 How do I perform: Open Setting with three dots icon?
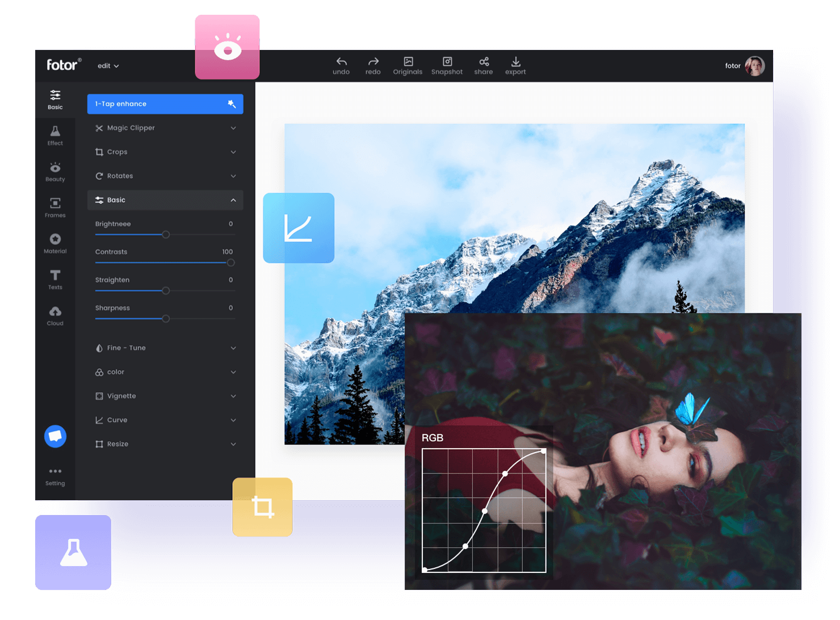(x=55, y=476)
